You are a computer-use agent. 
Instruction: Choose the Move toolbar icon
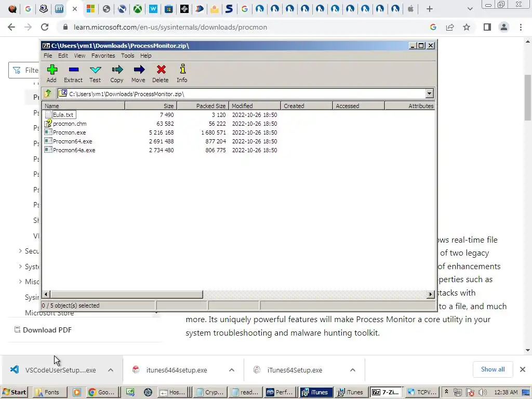point(138,73)
